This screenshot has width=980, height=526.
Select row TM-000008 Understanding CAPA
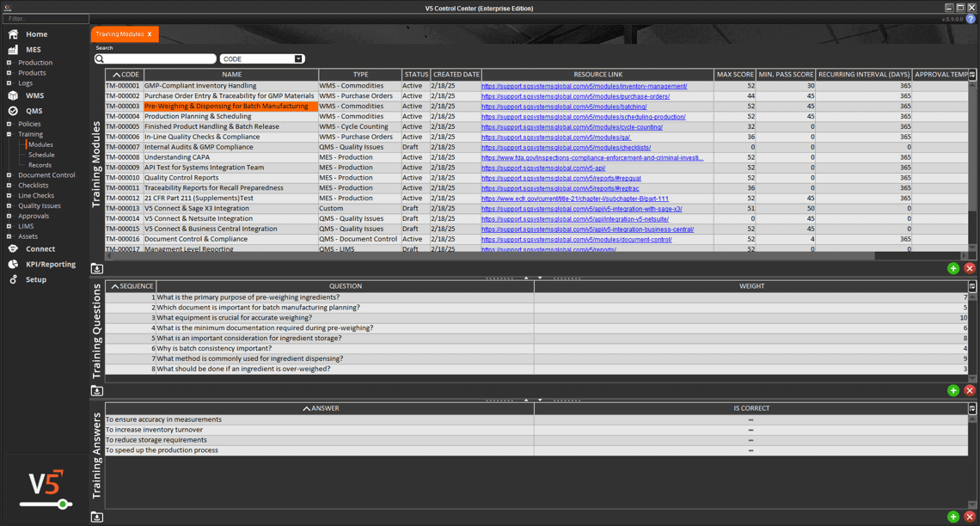pos(536,157)
